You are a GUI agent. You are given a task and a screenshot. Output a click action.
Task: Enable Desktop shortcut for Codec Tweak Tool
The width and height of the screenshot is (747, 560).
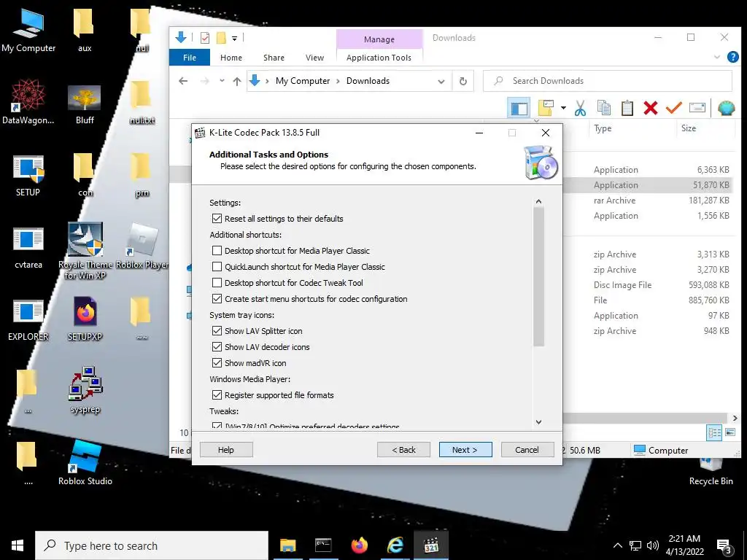click(217, 283)
